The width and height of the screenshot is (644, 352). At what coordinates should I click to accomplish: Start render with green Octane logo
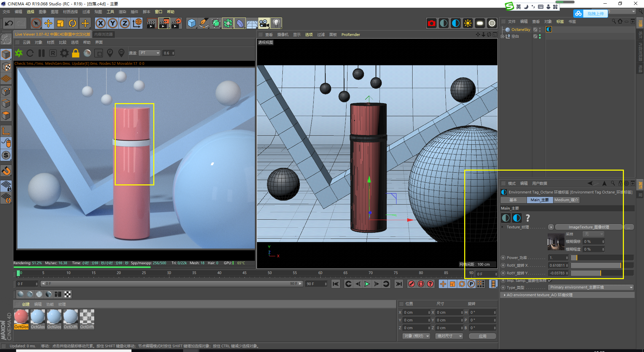coord(19,53)
